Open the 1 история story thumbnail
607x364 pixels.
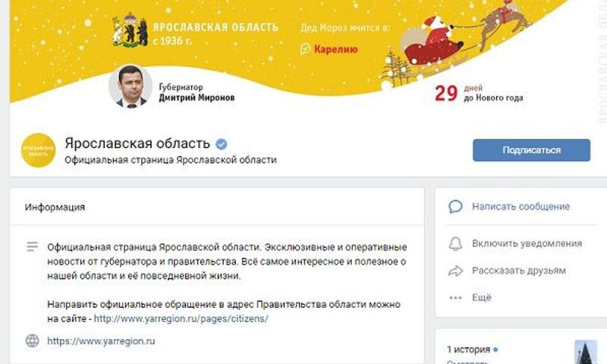tap(585, 352)
